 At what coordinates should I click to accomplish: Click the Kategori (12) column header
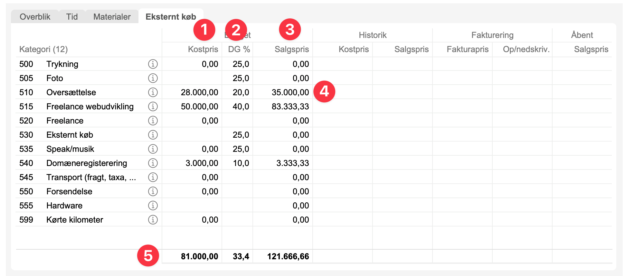pyautogui.click(x=43, y=49)
